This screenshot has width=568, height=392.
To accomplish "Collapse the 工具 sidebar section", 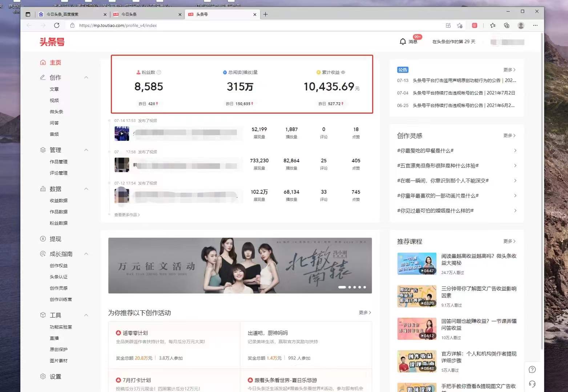I will pos(86,315).
